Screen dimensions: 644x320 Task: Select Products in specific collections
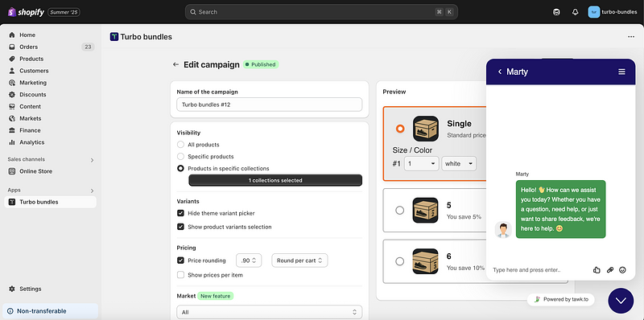click(x=180, y=168)
